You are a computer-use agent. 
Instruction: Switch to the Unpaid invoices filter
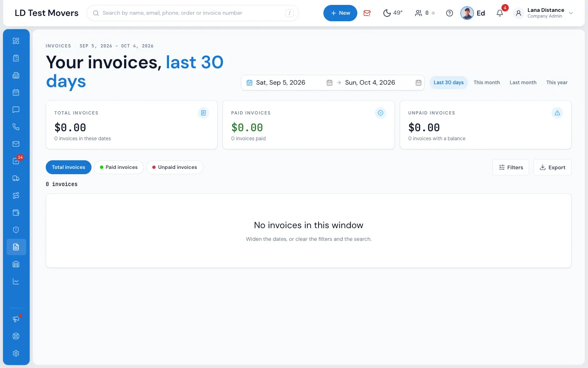click(175, 167)
